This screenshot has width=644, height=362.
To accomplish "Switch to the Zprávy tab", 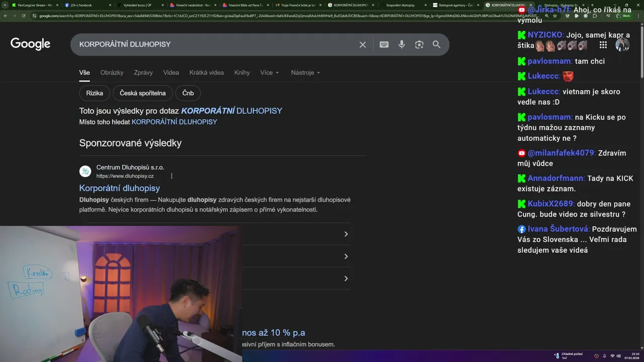I will (x=143, y=72).
